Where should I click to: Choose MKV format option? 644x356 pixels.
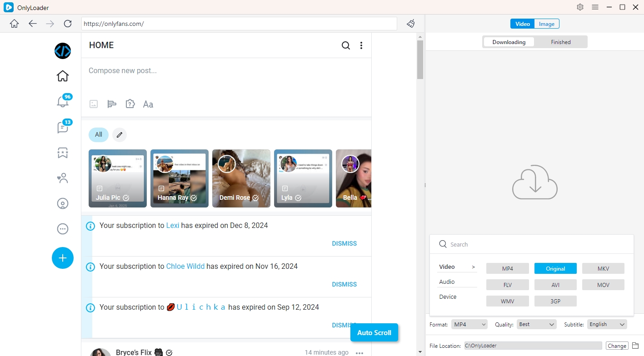pyautogui.click(x=603, y=268)
